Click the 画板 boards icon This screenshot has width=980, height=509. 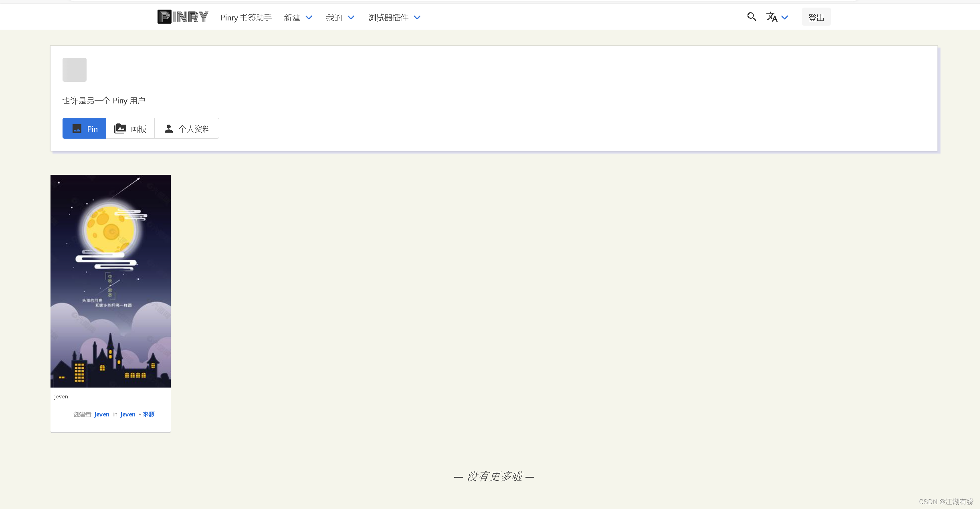pyautogui.click(x=120, y=128)
